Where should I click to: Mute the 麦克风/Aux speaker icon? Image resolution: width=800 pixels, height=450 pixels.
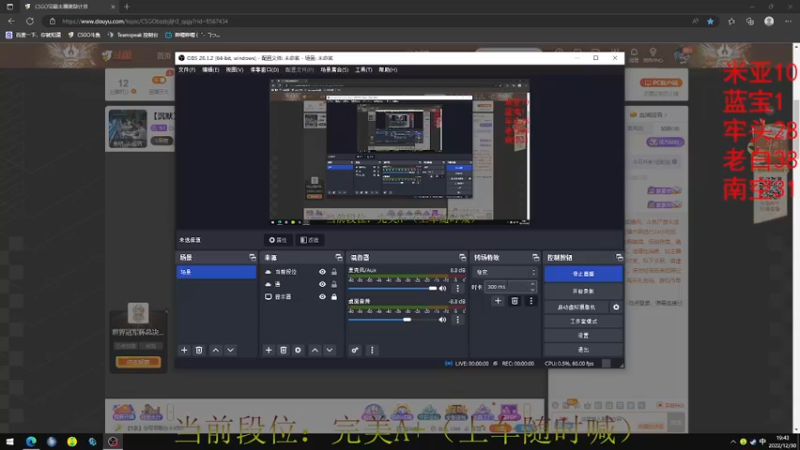click(442, 288)
